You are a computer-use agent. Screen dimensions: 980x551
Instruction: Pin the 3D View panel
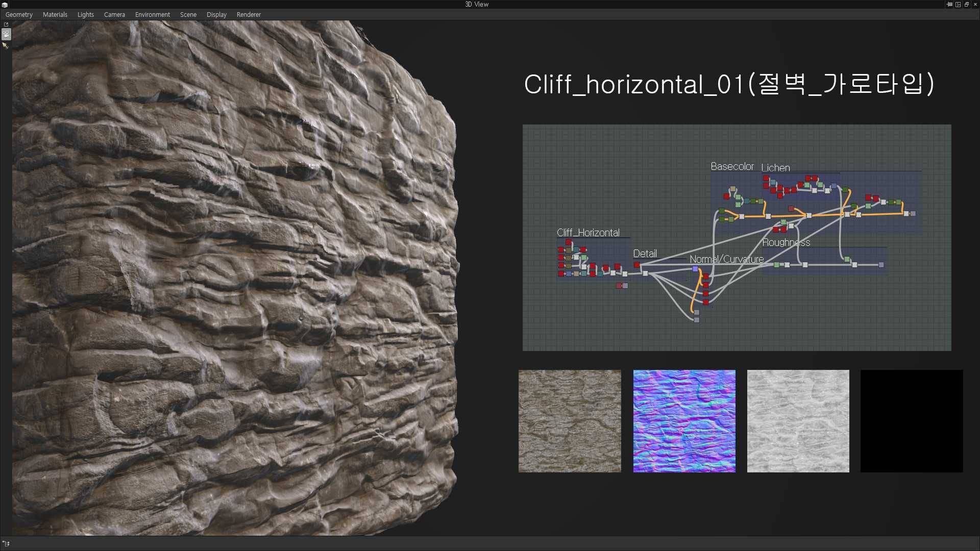coord(949,5)
